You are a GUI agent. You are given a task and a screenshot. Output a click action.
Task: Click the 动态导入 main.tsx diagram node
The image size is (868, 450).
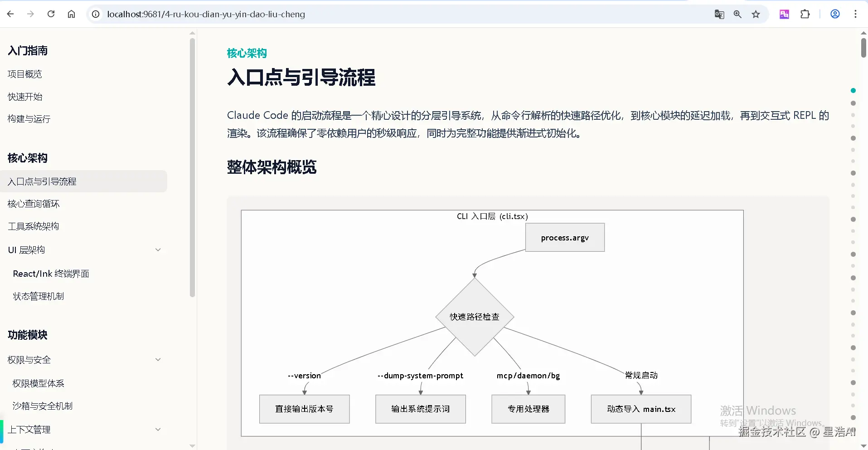click(x=641, y=409)
